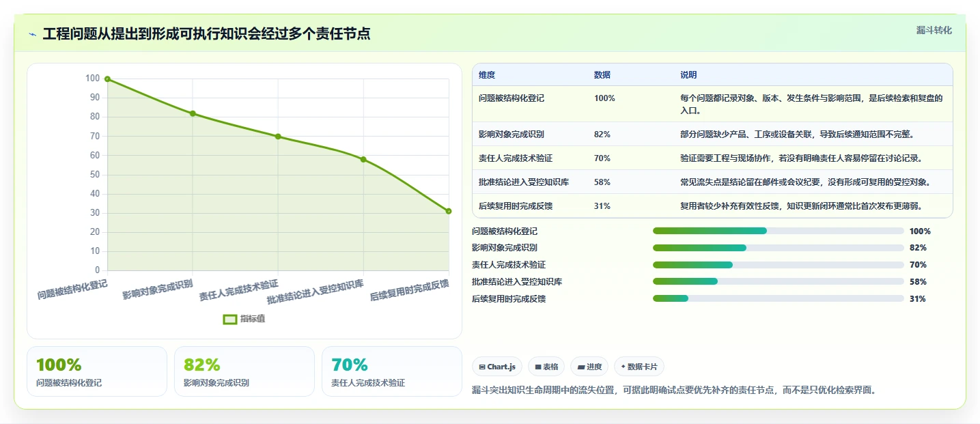Click the chart data point at 100
Viewport: 980px width, 424px height.
[x=107, y=79]
